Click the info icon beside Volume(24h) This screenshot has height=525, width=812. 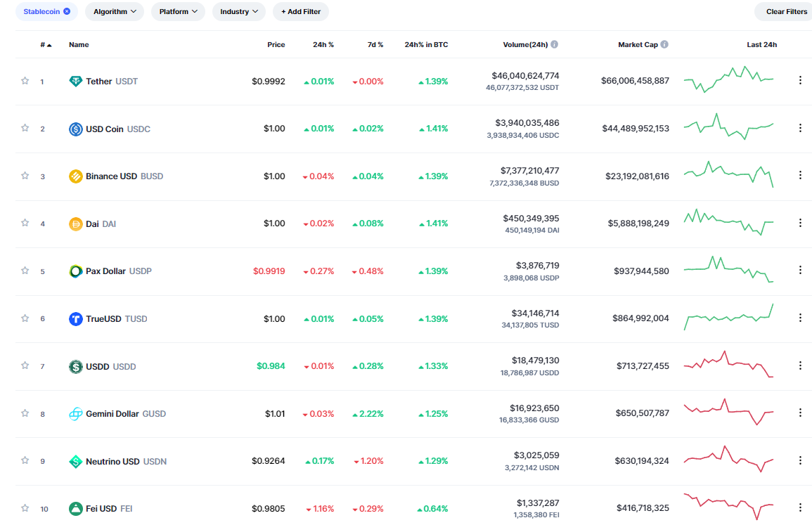[x=554, y=44]
